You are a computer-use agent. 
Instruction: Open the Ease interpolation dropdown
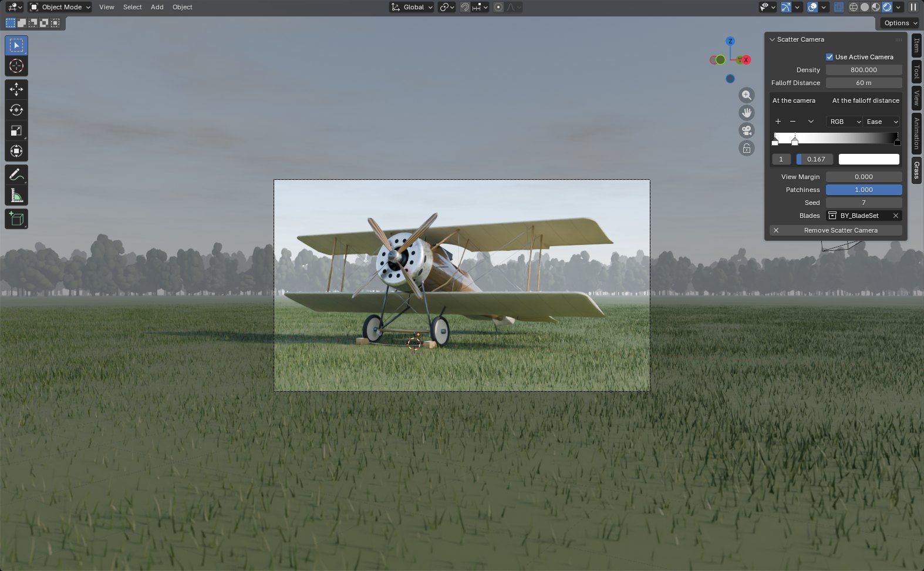point(882,122)
